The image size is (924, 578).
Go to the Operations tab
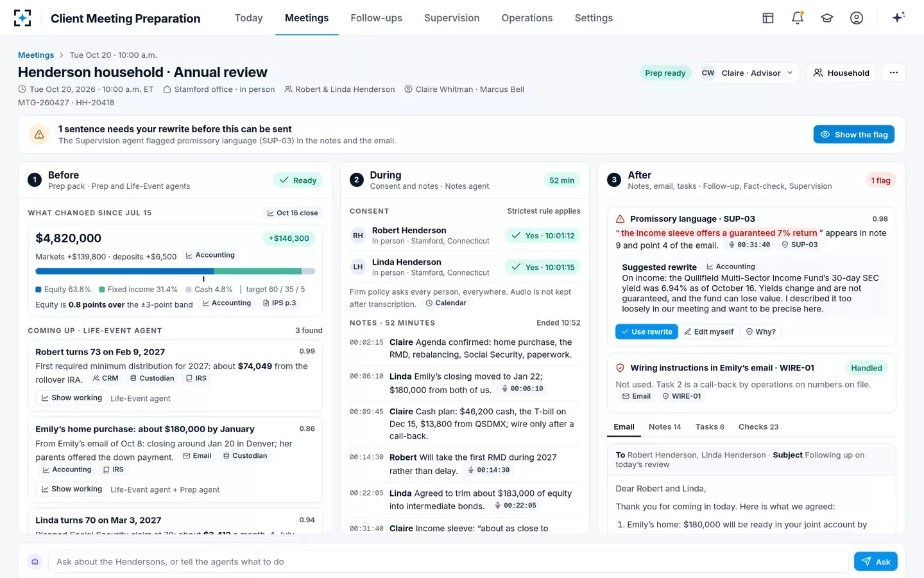coord(527,18)
